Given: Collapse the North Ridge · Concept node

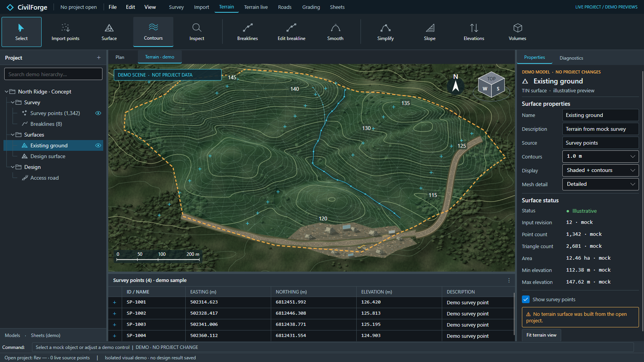Looking at the screenshot, I should point(7,92).
